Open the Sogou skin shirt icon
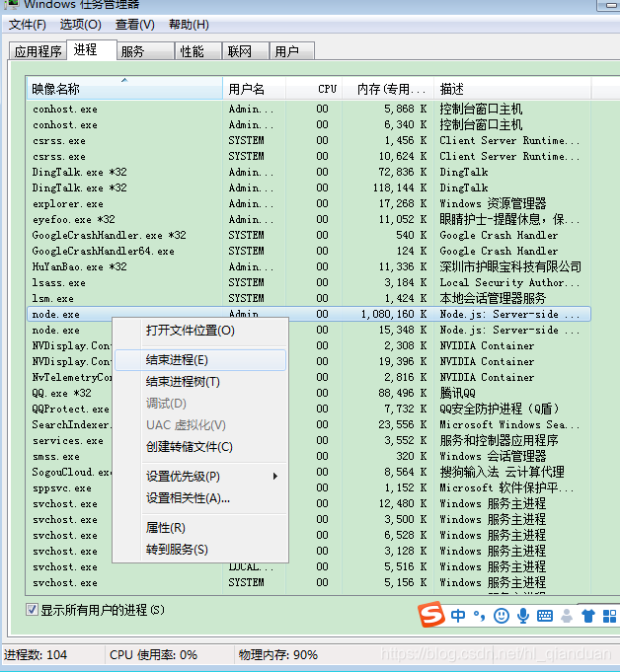The height and width of the screenshot is (672, 620). point(587,617)
